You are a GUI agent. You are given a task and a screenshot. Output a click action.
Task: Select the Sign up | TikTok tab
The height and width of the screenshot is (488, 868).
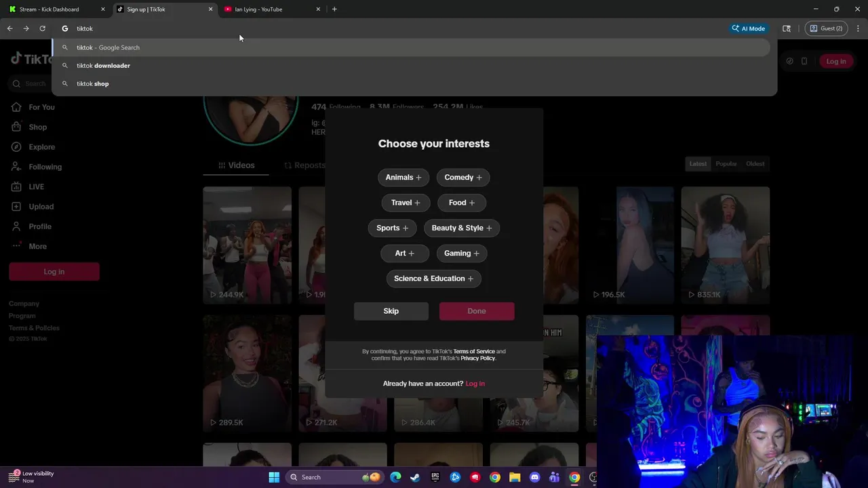point(165,9)
